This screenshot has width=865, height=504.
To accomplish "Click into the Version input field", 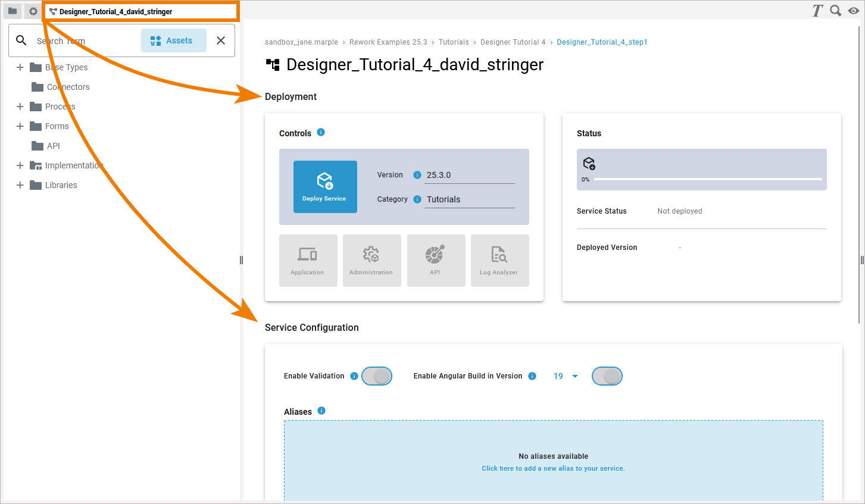I will coord(469,175).
